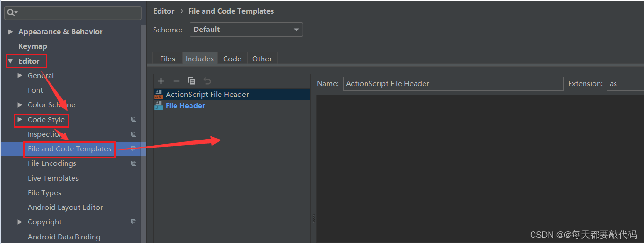Screen dimensions: 644x244
Task: Click project-level icon beside Copyright
Action: [x=134, y=222]
